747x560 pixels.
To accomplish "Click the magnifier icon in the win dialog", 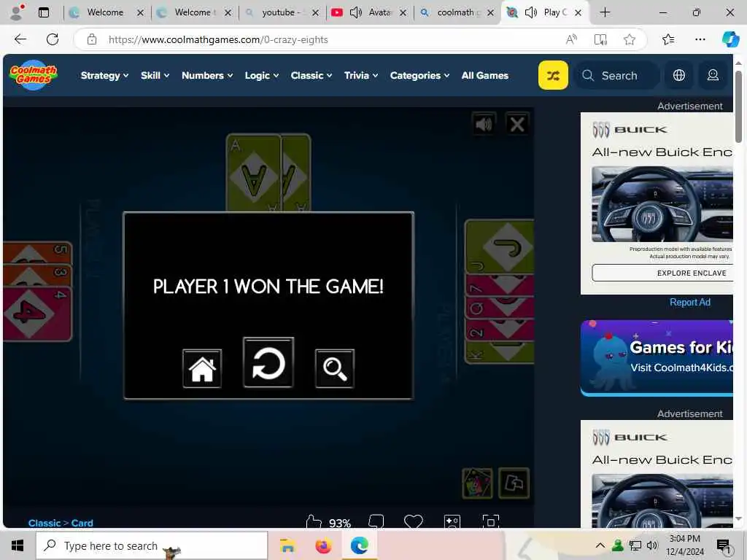I will pyautogui.click(x=334, y=368).
